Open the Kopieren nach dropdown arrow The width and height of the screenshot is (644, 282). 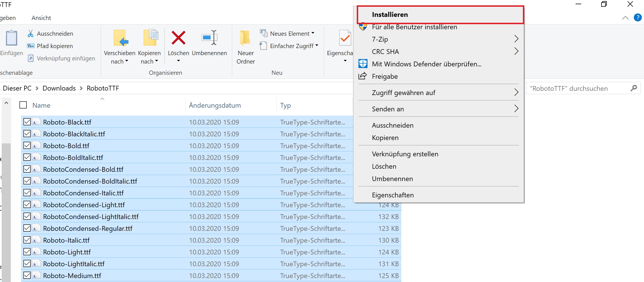[157, 61]
